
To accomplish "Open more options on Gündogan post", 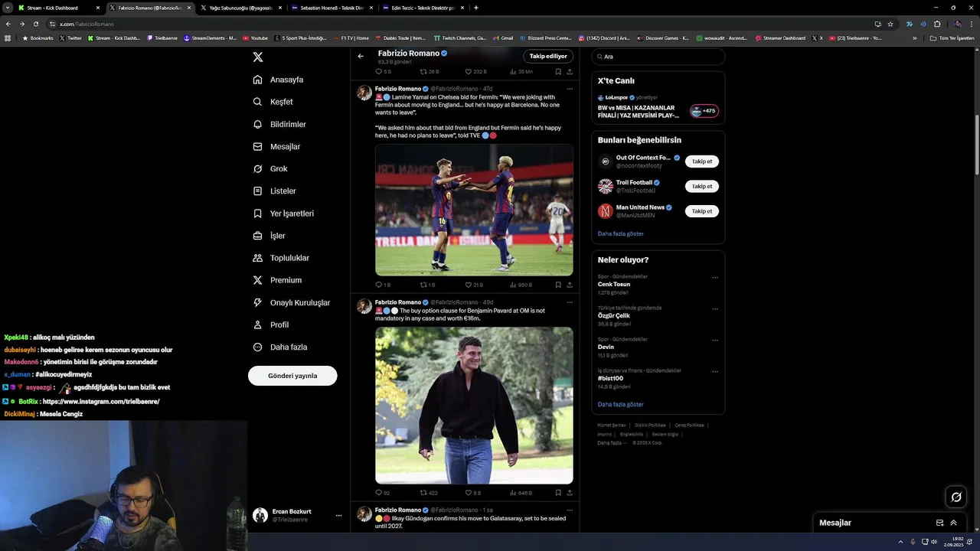I will (569, 510).
